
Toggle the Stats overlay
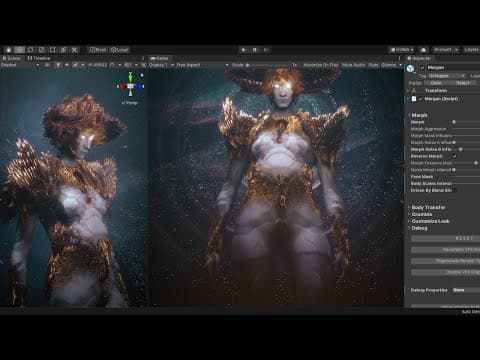click(373, 65)
